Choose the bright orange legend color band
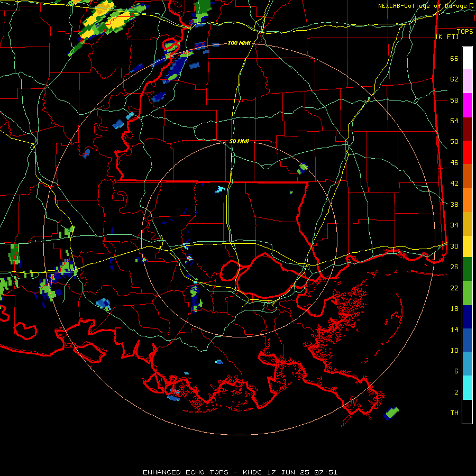 coord(467,200)
